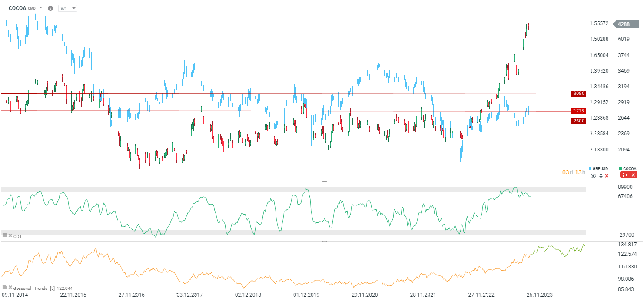Click the 3080 price level label
The width and height of the screenshot is (644, 302).
tap(579, 94)
